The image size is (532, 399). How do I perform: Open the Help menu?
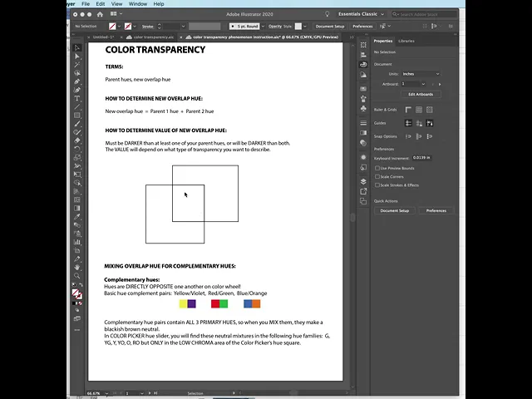(x=159, y=4)
